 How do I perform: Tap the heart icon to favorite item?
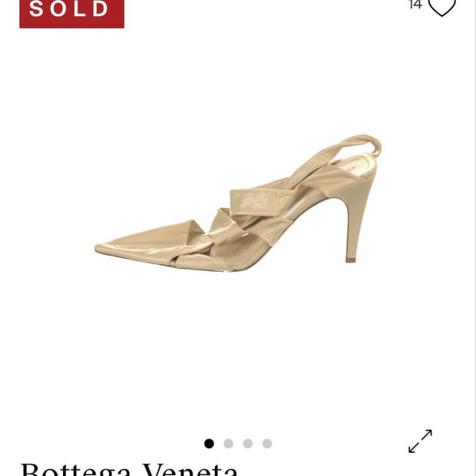click(441, 6)
